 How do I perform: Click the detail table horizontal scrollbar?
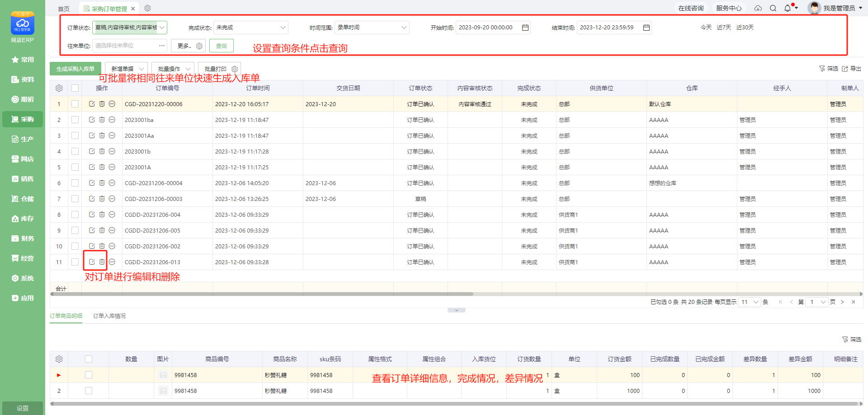[454, 404]
